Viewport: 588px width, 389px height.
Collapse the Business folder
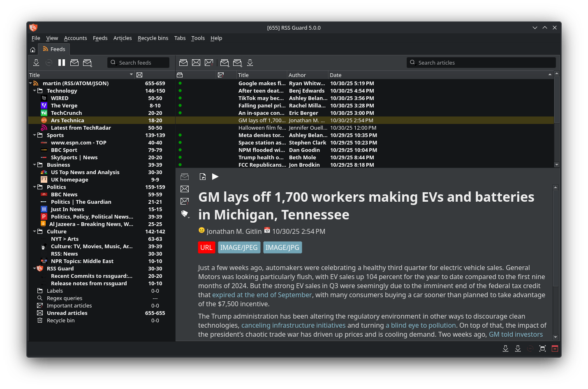(35, 165)
